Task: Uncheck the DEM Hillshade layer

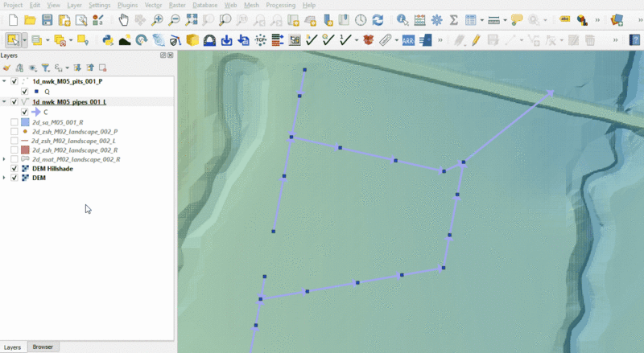Action: pyautogui.click(x=14, y=169)
